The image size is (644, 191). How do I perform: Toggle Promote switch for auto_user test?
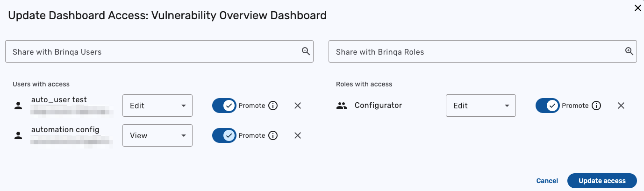(224, 106)
